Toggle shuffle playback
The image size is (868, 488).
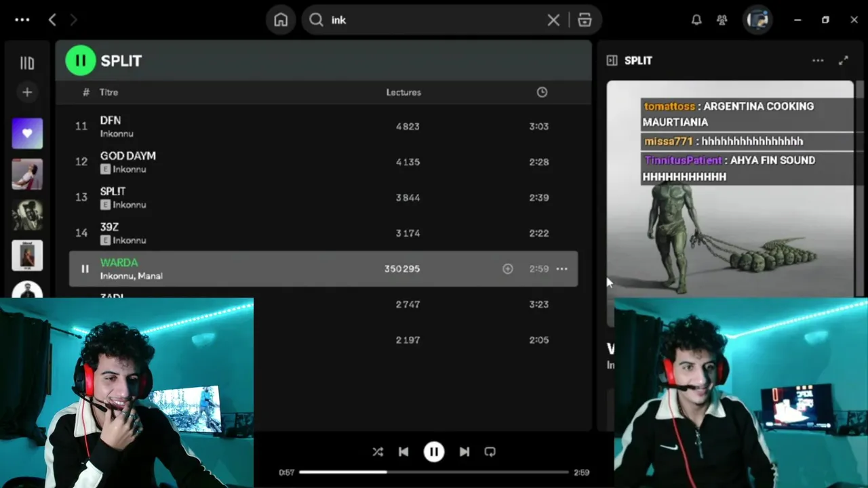click(x=378, y=452)
